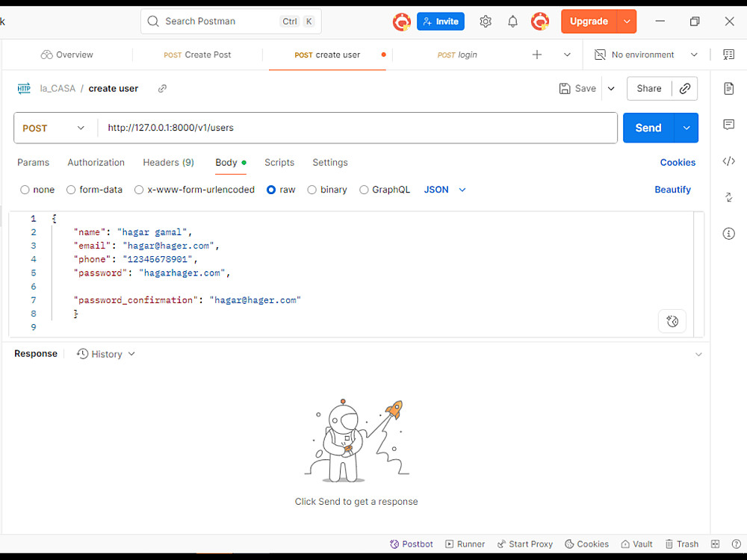Click the link icon next to Share
Viewport: 747px width, 560px height.
click(684, 89)
